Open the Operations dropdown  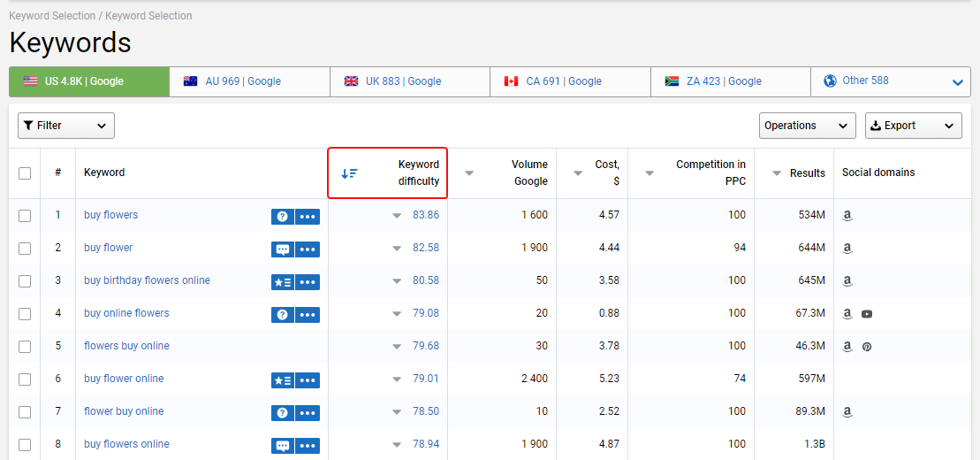(x=808, y=126)
